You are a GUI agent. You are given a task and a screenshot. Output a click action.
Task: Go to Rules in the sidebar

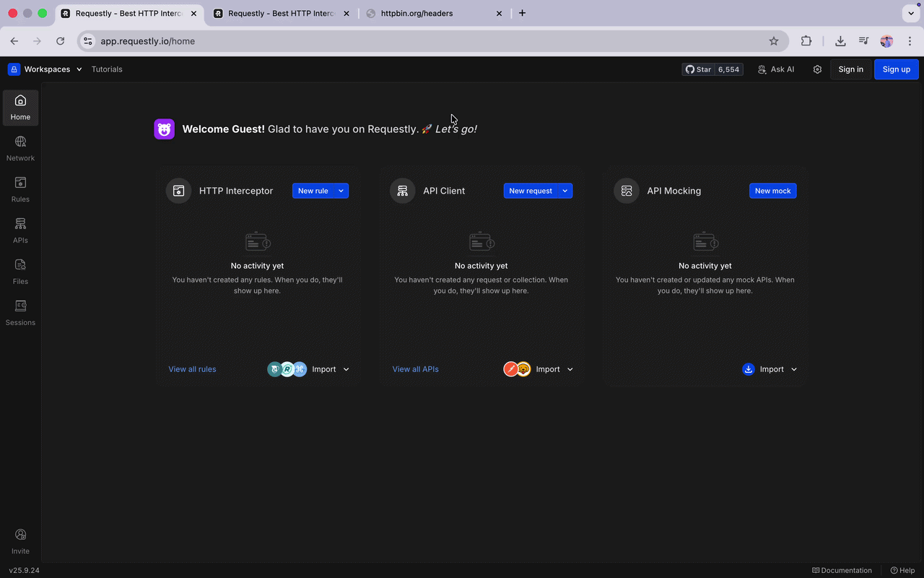tap(20, 189)
